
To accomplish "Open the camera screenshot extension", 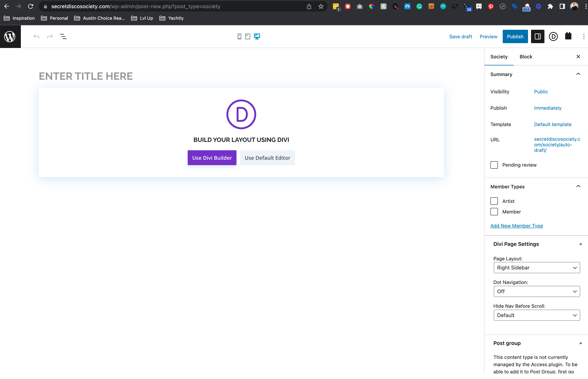I will click(x=360, y=6).
